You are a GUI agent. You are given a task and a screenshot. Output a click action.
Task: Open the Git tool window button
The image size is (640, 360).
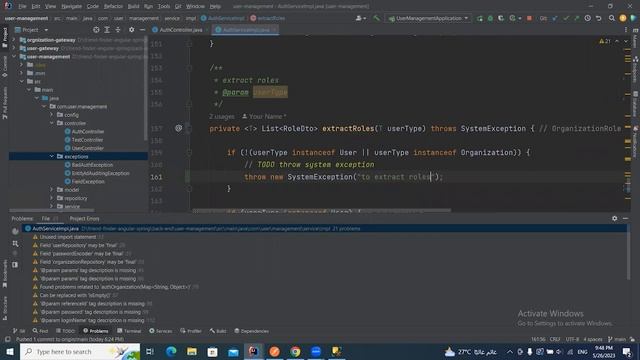coord(19,331)
